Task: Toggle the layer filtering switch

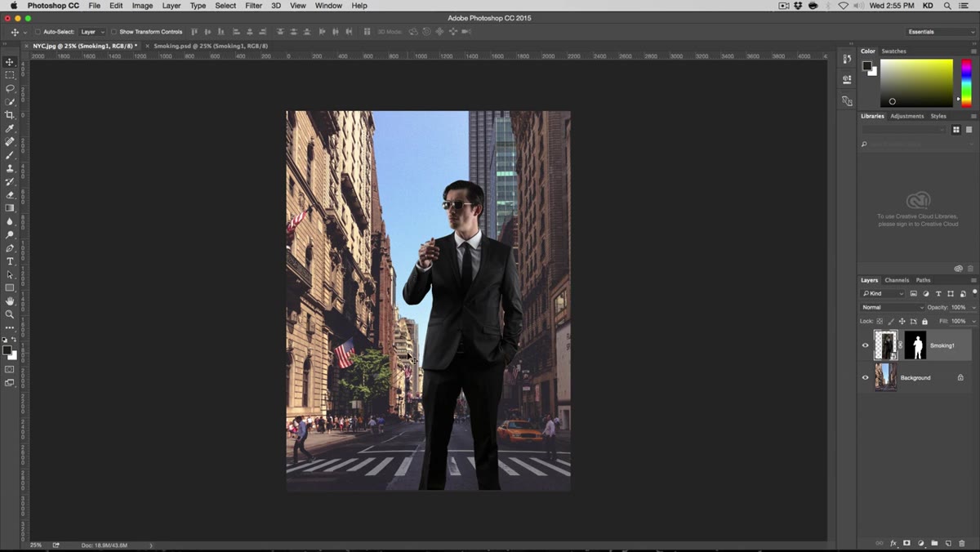Action: tap(974, 292)
